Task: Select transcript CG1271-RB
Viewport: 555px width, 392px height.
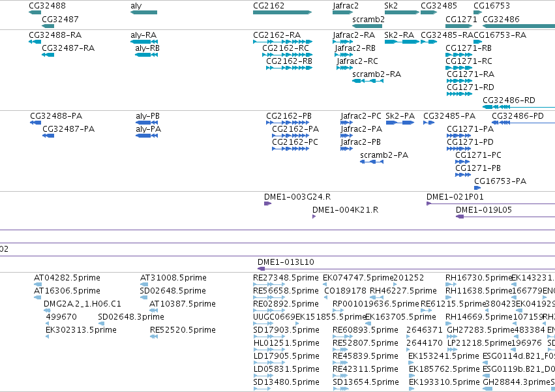Action: pos(459,55)
